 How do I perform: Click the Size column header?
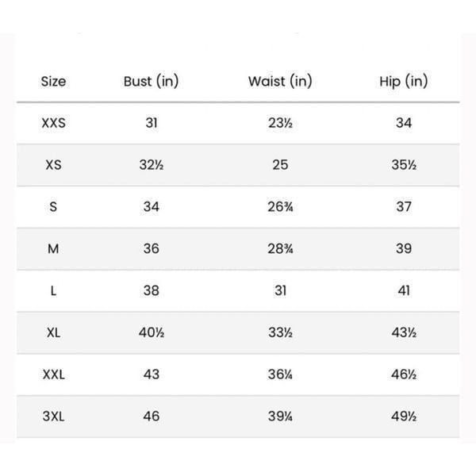click(53, 82)
